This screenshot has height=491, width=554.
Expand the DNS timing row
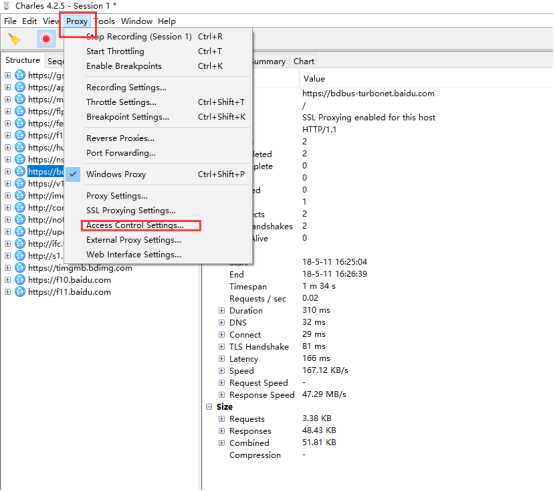point(222,323)
